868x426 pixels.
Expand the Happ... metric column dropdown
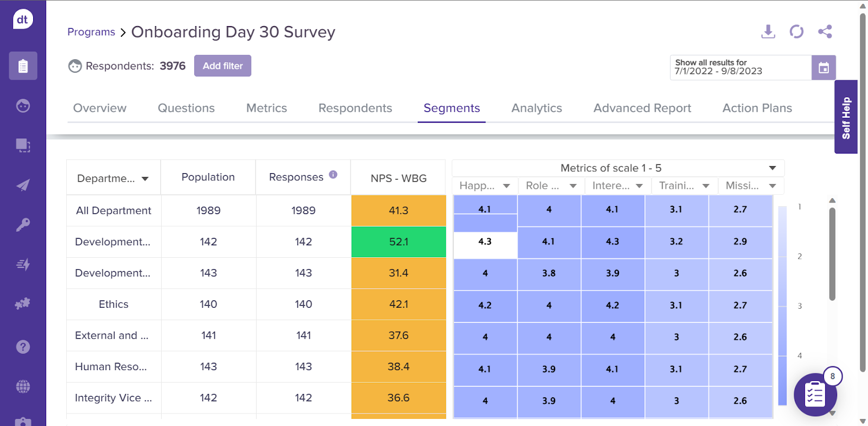(506, 186)
